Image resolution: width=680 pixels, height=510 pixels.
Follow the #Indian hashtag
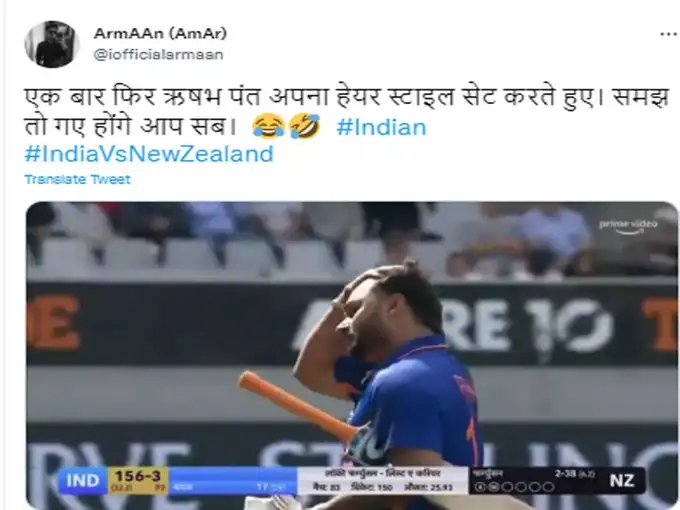[x=381, y=128]
